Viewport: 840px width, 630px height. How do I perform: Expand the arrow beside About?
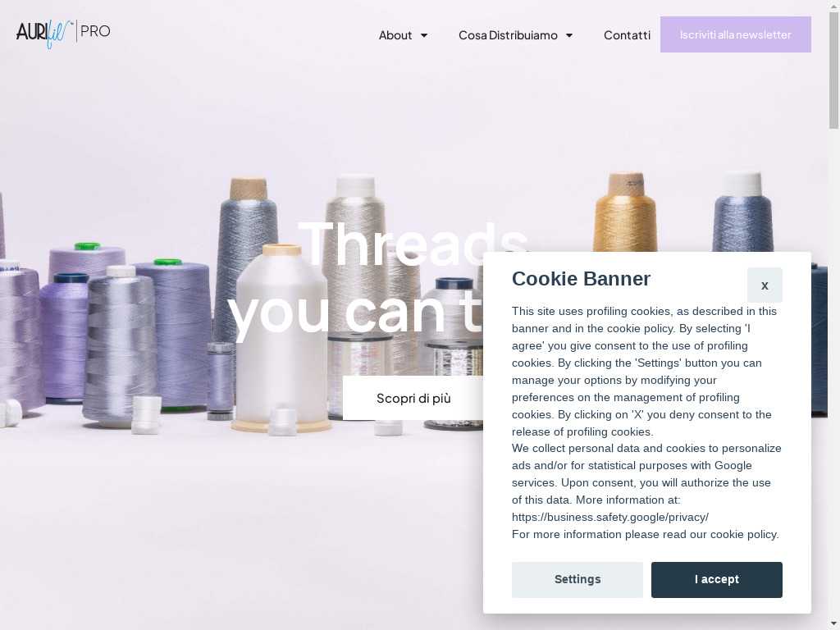point(424,35)
